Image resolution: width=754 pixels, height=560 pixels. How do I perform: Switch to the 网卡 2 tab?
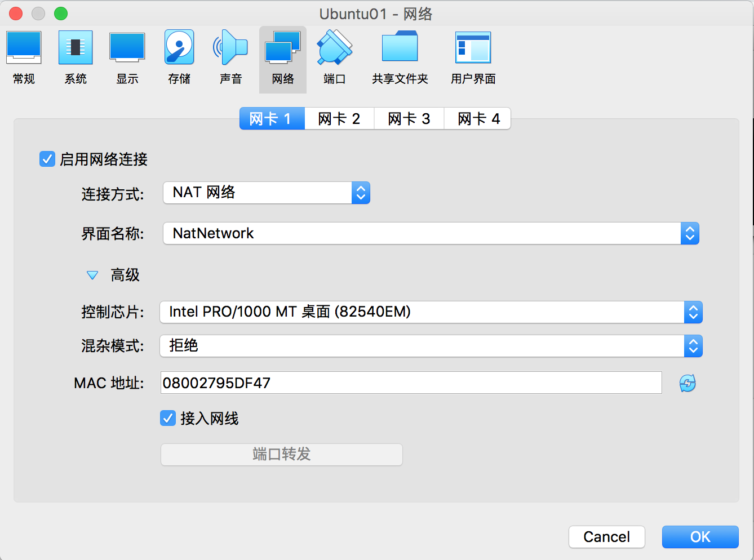click(339, 119)
